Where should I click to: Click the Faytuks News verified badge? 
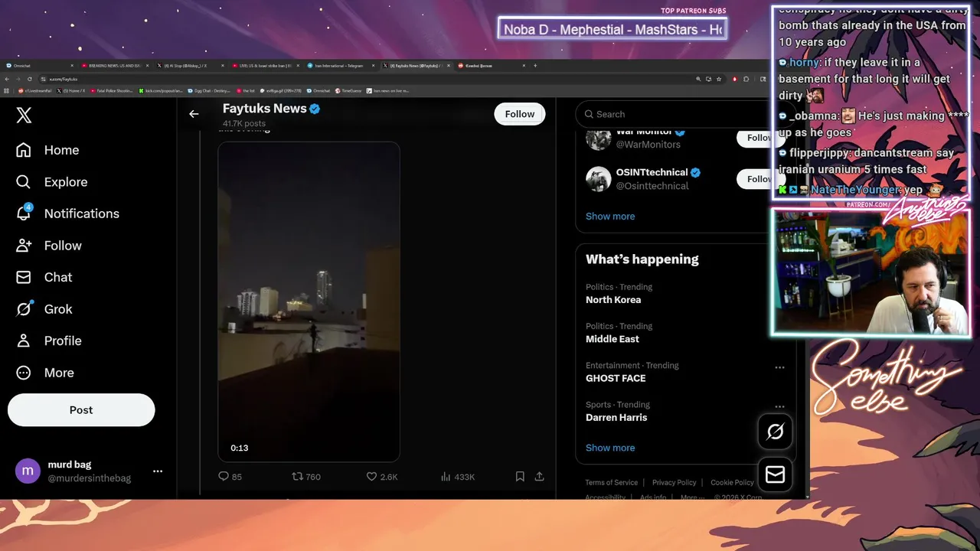(x=315, y=109)
